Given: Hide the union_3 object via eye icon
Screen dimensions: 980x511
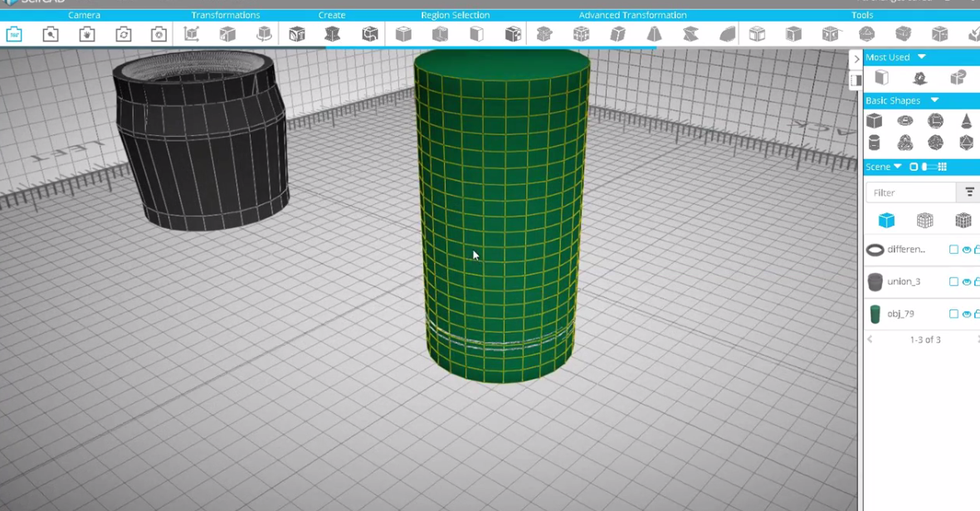Looking at the screenshot, I should tap(966, 282).
